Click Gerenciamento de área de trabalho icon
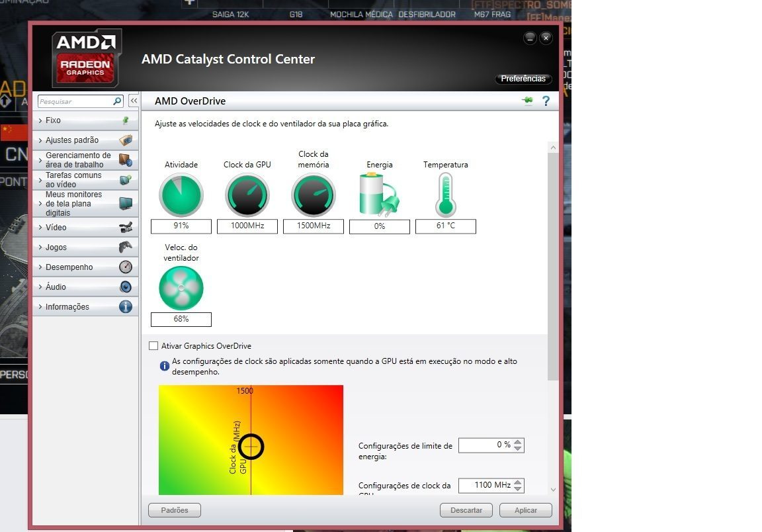 [126, 160]
